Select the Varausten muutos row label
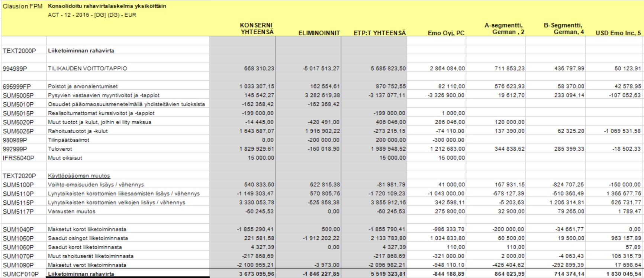This screenshot has height=278, width=644. pyautogui.click(x=71, y=211)
